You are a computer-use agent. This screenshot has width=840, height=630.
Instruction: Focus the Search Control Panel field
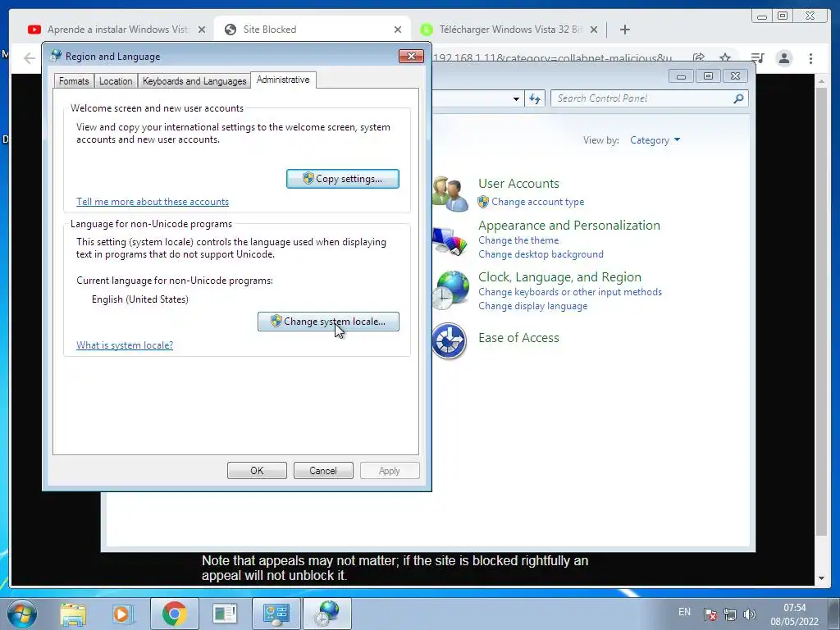(x=649, y=98)
